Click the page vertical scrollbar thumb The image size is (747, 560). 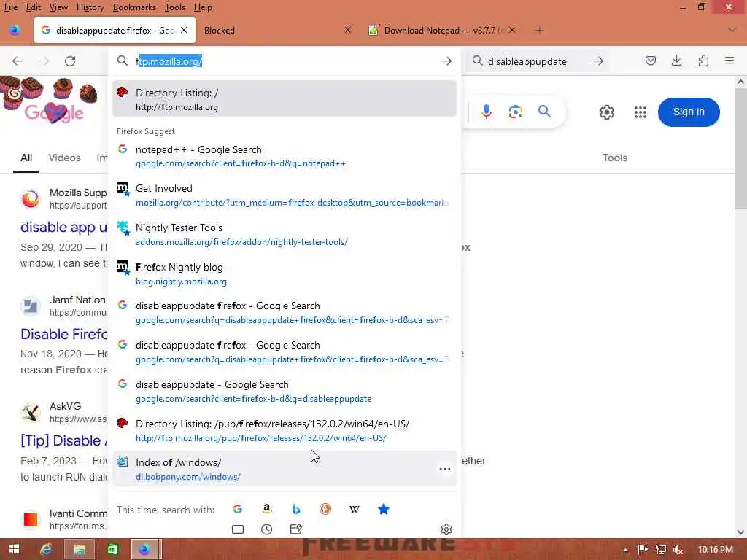point(740,147)
